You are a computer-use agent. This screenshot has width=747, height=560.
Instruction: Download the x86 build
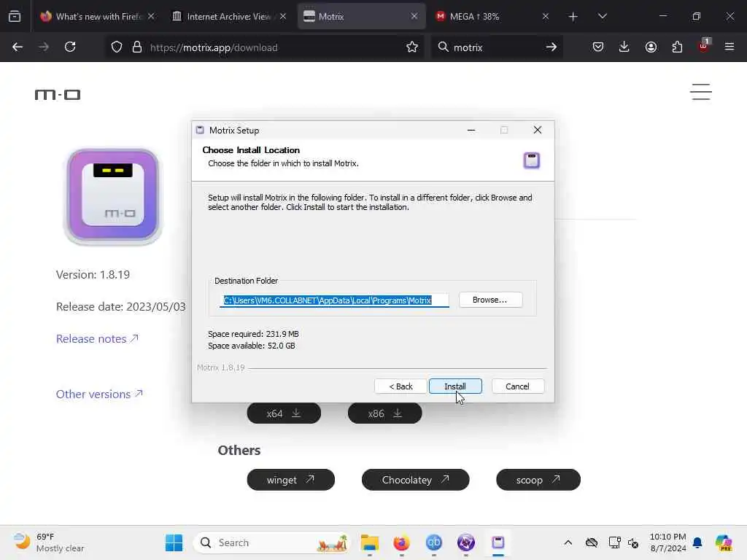pyautogui.click(x=385, y=413)
